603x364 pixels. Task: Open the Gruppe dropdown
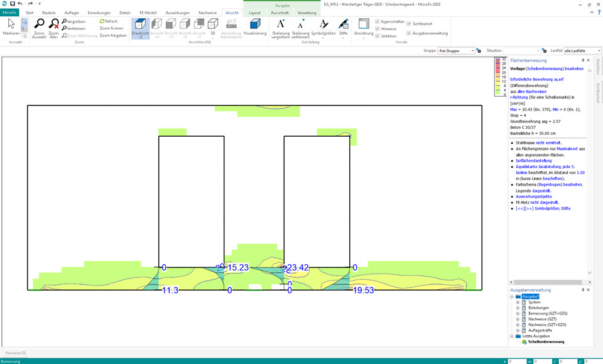472,50
